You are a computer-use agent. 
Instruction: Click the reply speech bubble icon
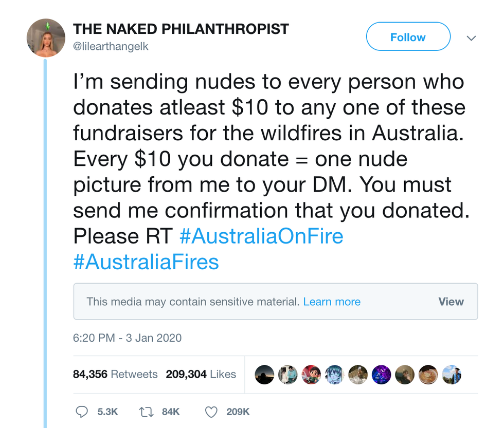82,412
